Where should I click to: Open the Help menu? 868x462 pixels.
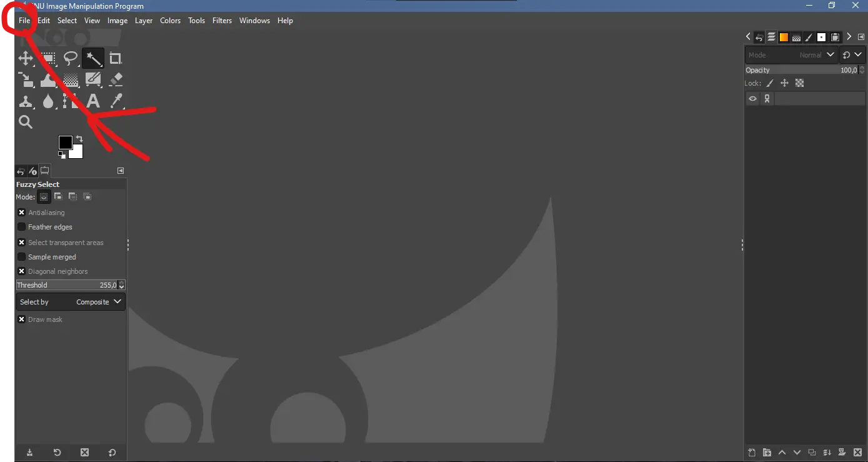(285, 21)
